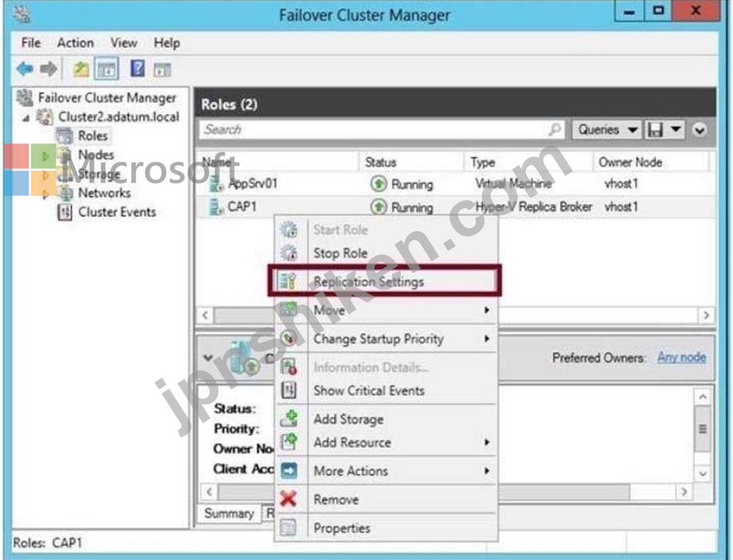Click the Save Query floppy disk icon
Screen dimensions: 733x560
coord(655,130)
